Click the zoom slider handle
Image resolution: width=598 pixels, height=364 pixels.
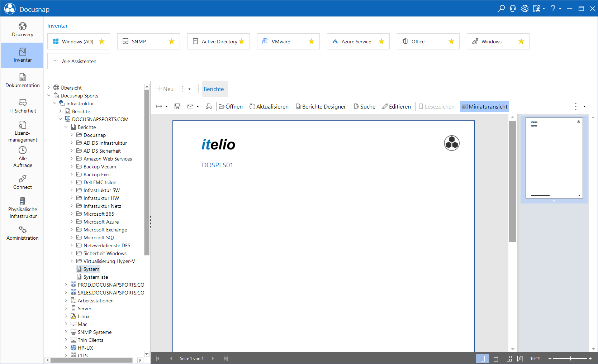click(x=570, y=358)
